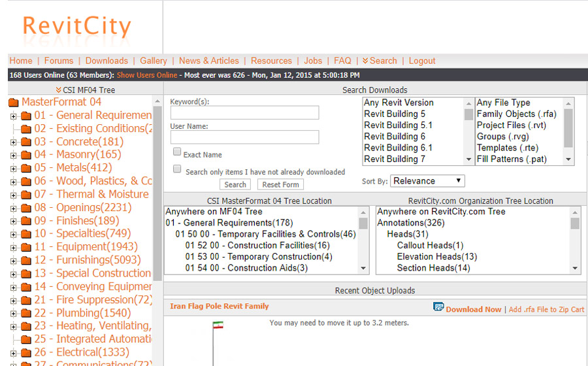The image size is (588, 366).
Task: Click the folder icon beside 26 - Electrical
Action: coord(26,353)
